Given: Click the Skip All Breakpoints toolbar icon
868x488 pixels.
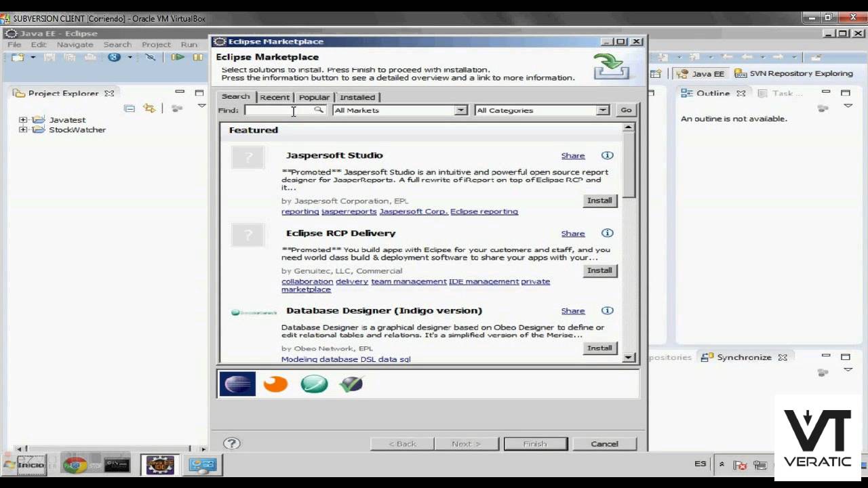Looking at the screenshot, I should (x=150, y=58).
